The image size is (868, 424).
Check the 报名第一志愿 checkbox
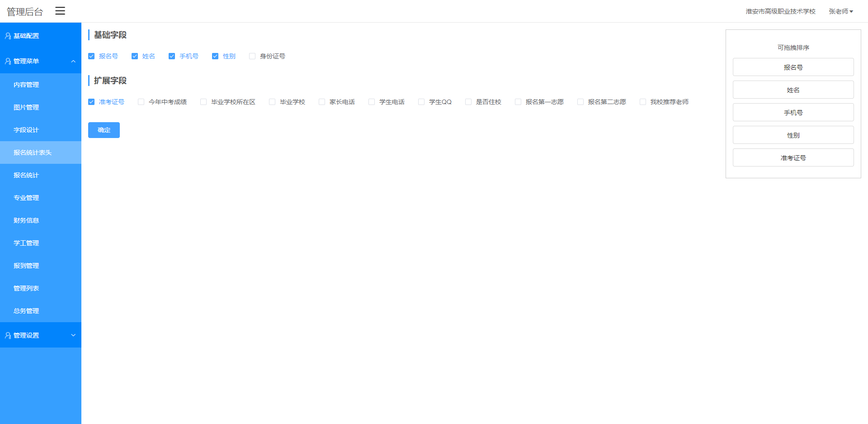[518, 102]
